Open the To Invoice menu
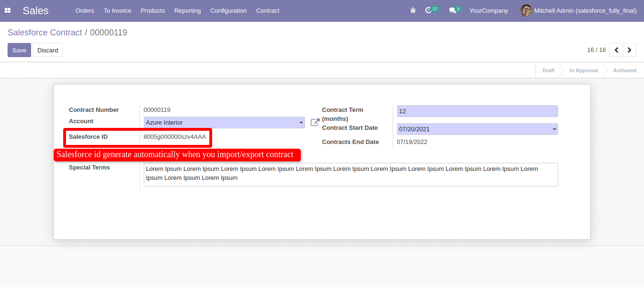The height and width of the screenshot is (287, 644). 117,10
